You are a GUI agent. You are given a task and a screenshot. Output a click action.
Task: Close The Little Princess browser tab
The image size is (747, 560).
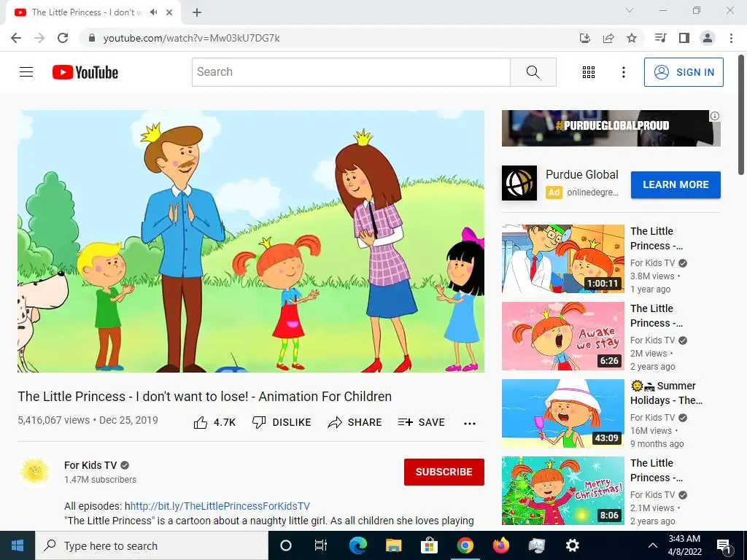(169, 12)
